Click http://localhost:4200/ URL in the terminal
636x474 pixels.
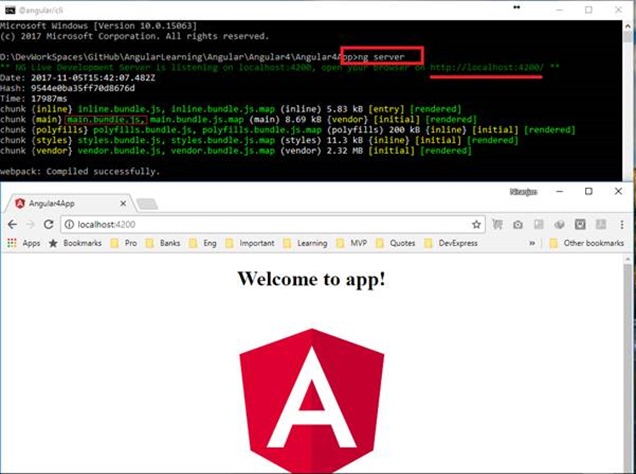[486, 67]
